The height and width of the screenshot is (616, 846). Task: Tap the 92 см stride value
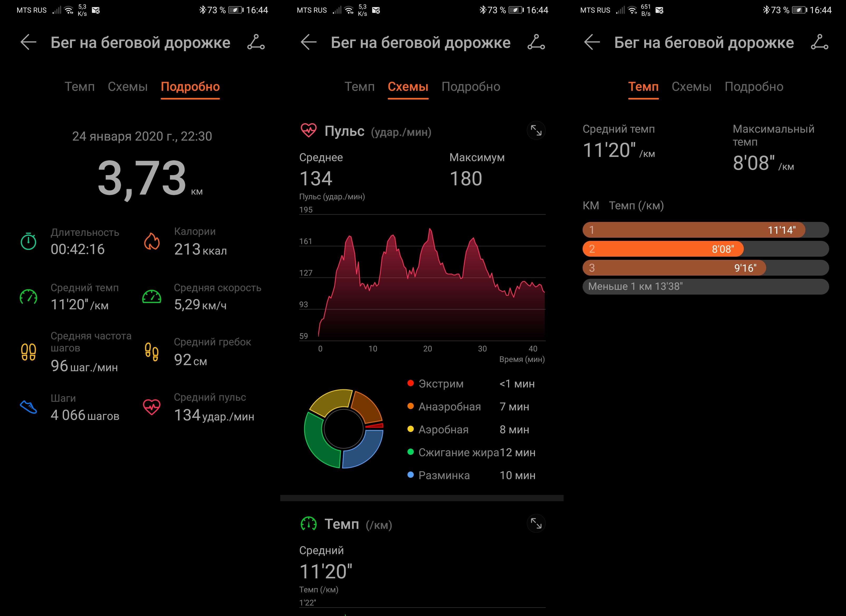tap(190, 360)
